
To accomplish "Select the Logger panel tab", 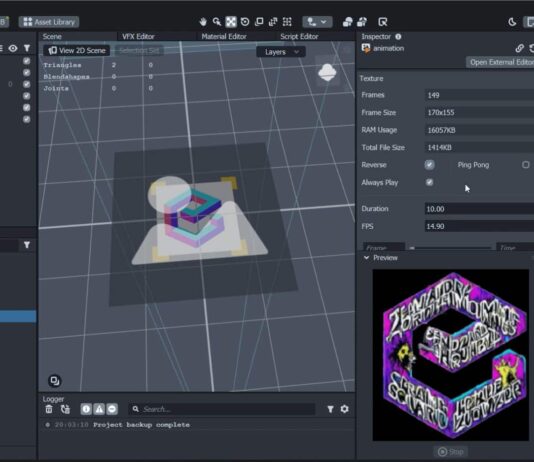I will point(53,399).
